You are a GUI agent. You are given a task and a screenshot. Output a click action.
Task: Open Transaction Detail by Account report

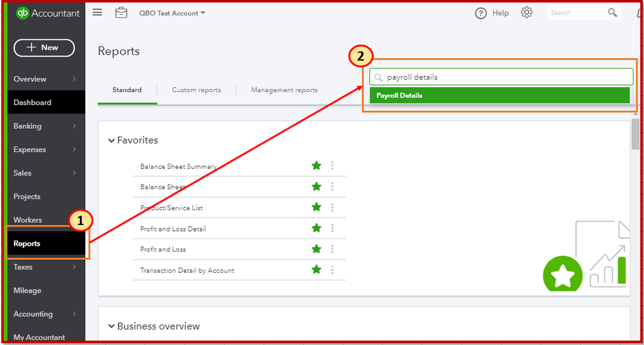pyautogui.click(x=187, y=270)
